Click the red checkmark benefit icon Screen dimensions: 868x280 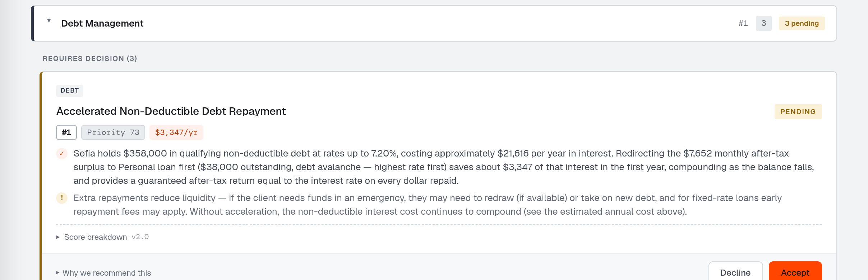point(62,154)
